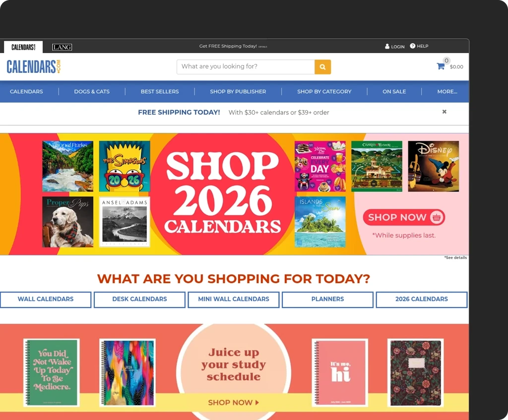The width and height of the screenshot is (508, 420).
Task: Click the See details link
Action: (455, 258)
